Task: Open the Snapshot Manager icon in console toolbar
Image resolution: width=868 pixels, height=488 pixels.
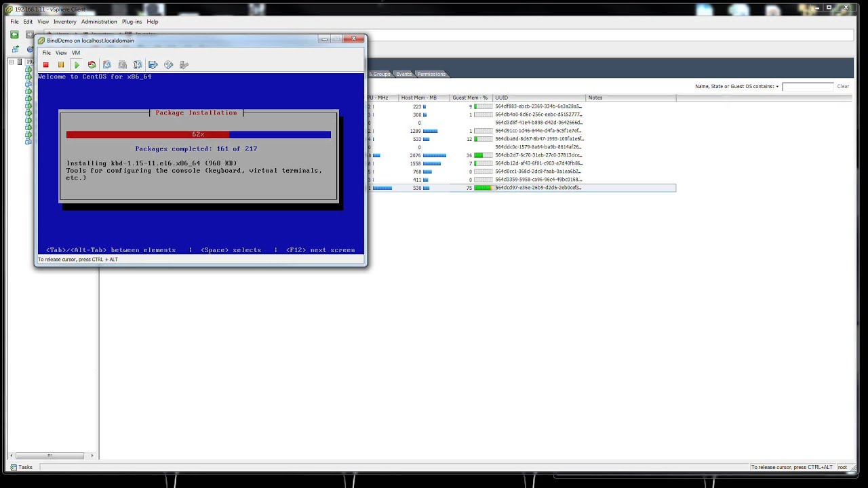Action: tap(138, 65)
